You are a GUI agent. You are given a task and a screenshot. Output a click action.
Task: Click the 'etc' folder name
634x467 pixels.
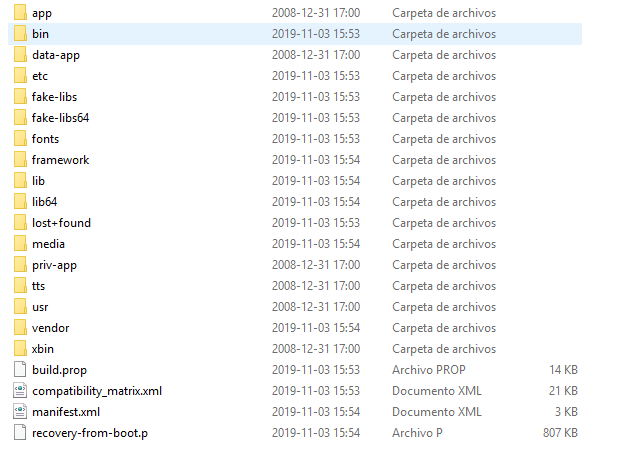pos(40,76)
